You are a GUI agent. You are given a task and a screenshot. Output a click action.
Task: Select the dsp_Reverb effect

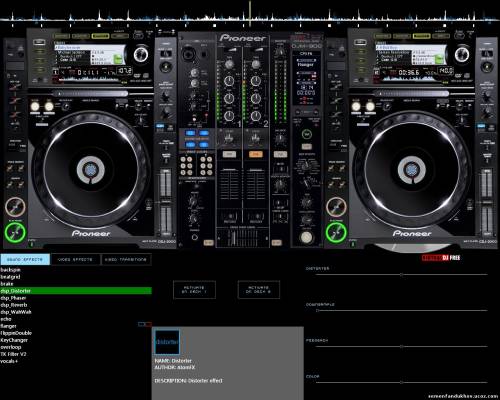(x=14, y=305)
